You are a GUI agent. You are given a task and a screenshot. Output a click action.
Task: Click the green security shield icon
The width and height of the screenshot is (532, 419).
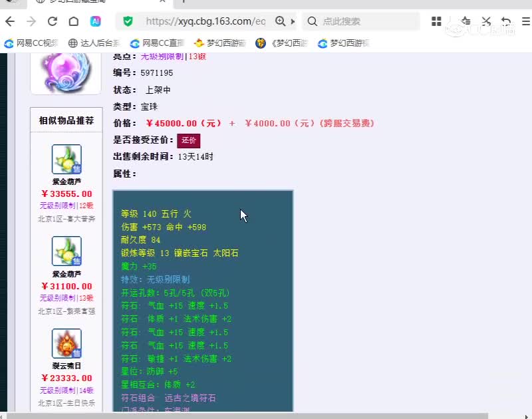[128, 21]
